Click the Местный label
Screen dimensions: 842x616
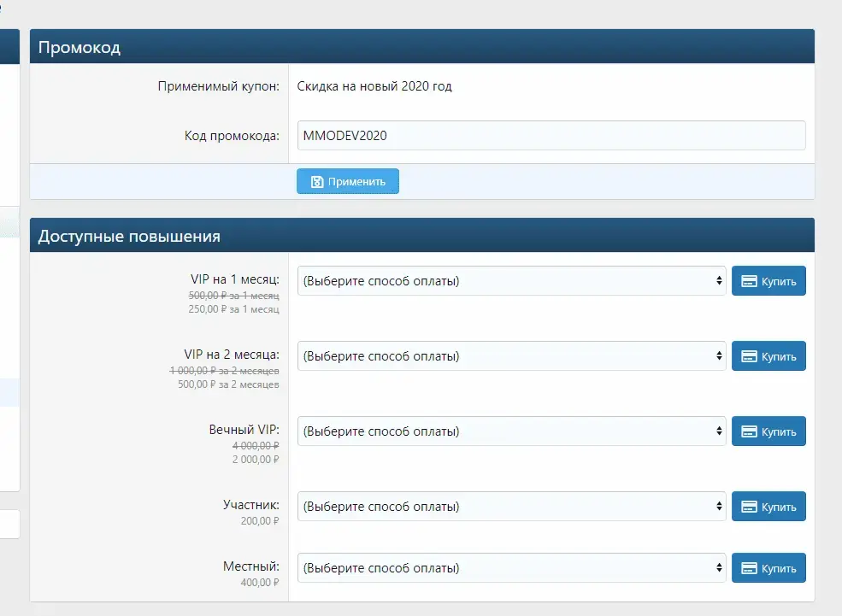(x=251, y=566)
